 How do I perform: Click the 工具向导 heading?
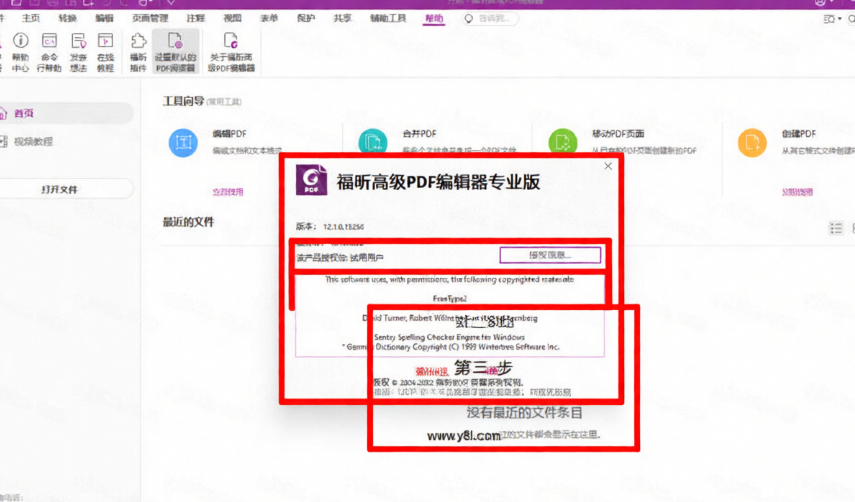183,101
